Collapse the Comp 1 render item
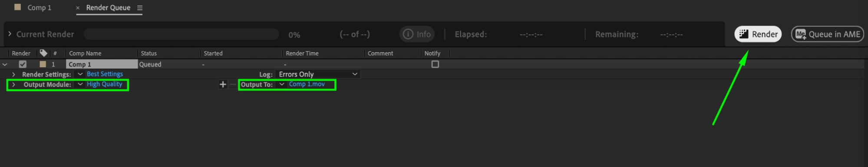The height and width of the screenshot is (167, 868). coord(5,64)
